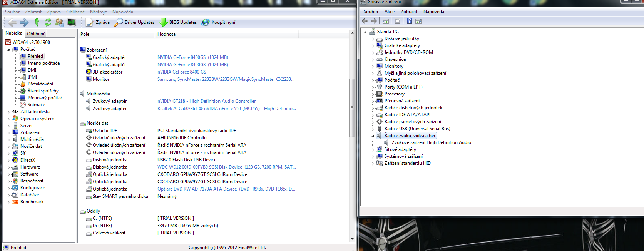Expand DirectX tree node
This screenshot has width=644, height=251.
pyautogui.click(x=8, y=161)
